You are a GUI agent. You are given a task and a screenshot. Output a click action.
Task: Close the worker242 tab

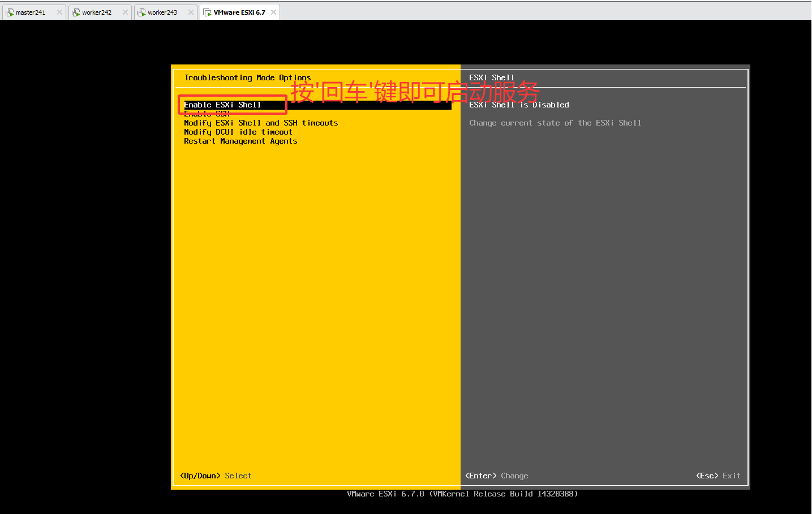[x=125, y=12]
